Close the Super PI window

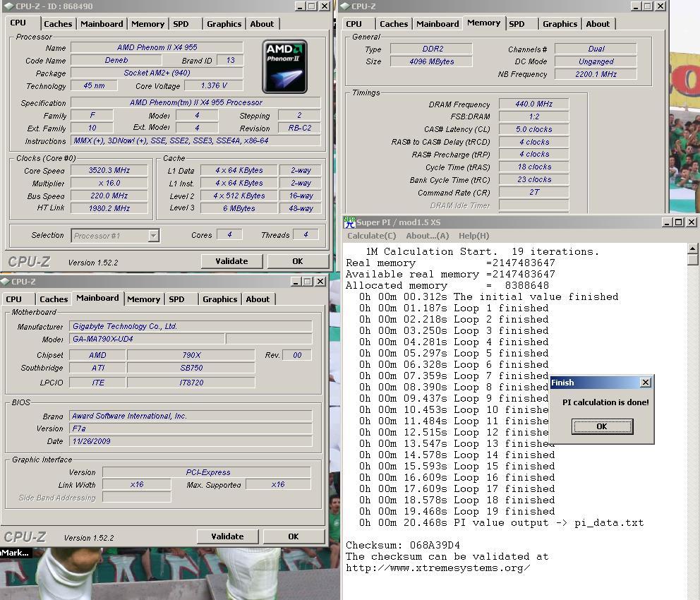click(x=691, y=222)
